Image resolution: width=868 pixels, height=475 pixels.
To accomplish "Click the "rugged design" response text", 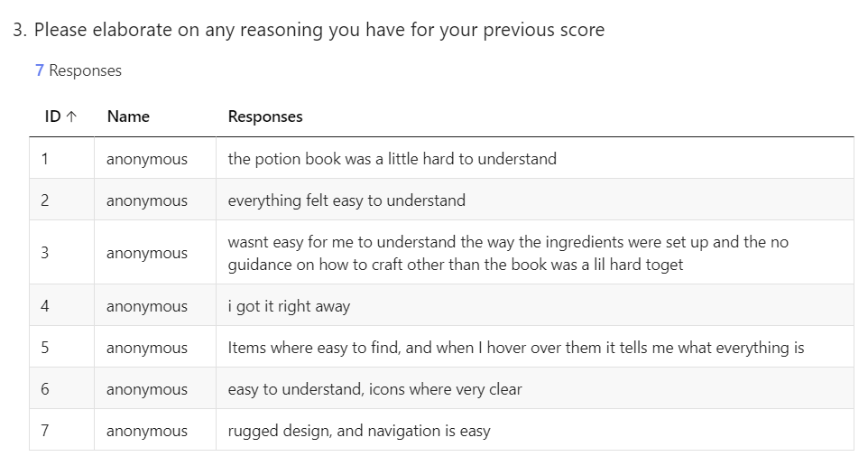I will click(359, 431).
